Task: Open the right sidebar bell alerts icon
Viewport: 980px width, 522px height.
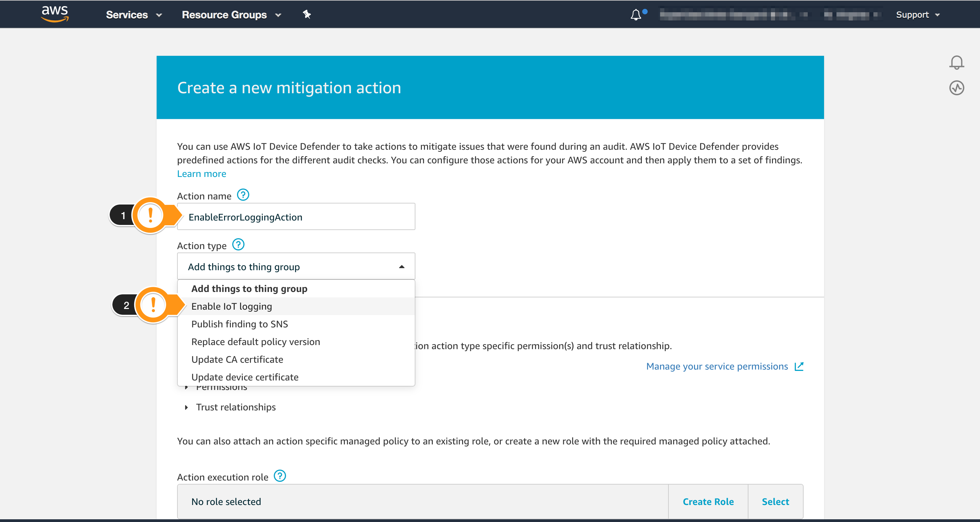Action: 957,63
